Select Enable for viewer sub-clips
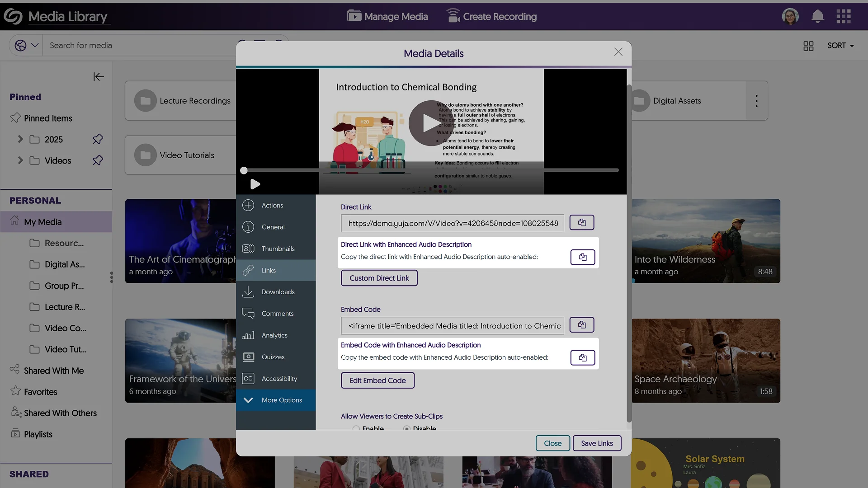 [356, 428]
